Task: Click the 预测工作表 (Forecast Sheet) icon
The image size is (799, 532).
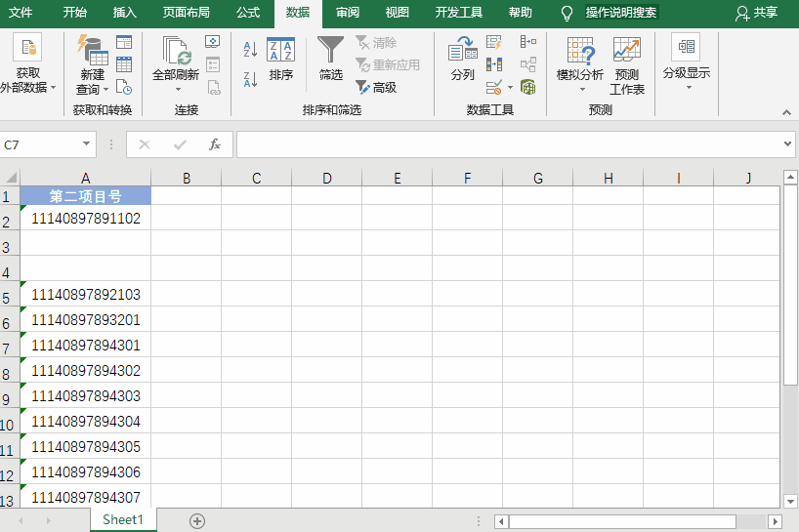Action: [x=627, y=65]
